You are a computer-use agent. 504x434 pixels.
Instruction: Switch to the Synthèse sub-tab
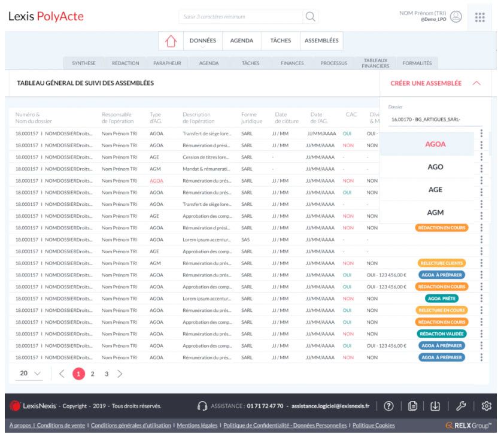tap(84, 63)
